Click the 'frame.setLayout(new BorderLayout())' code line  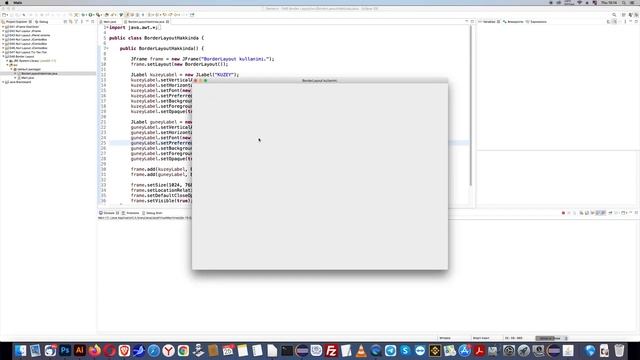[180, 64]
